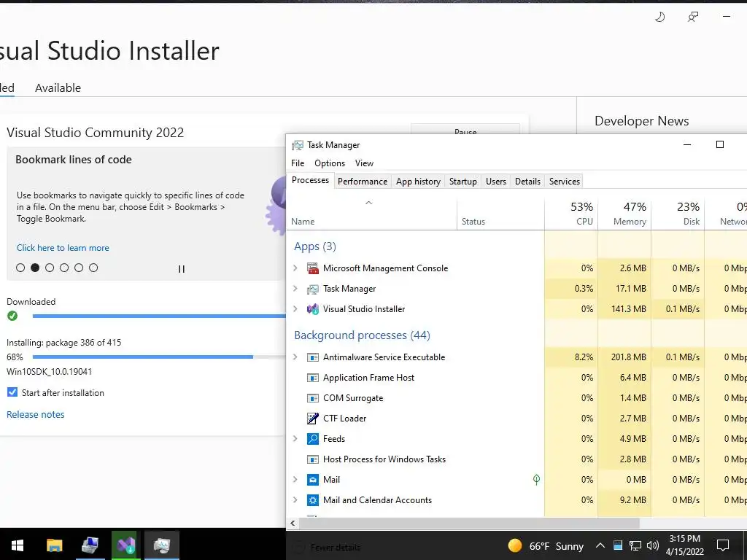Click the green leaf suspended status icon for Mail
The image size is (747, 560).
pyautogui.click(x=536, y=480)
